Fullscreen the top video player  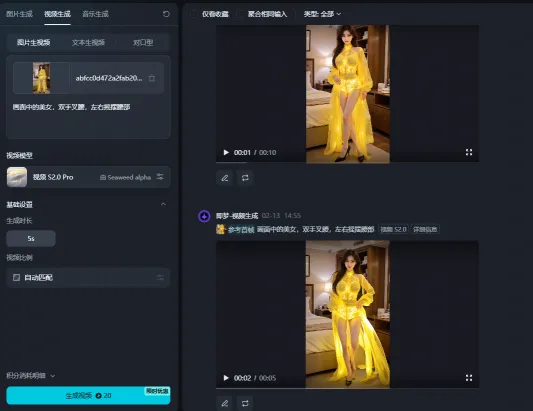coord(469,152)
